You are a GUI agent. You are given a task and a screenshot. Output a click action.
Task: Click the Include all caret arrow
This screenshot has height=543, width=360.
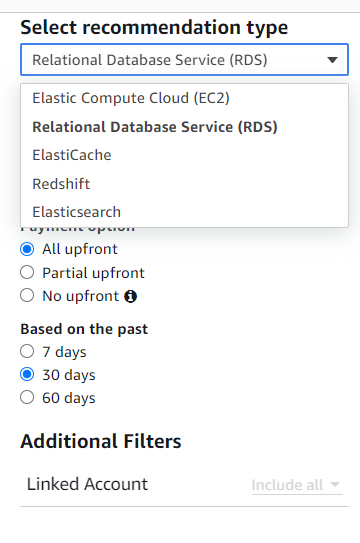[335, 484]
